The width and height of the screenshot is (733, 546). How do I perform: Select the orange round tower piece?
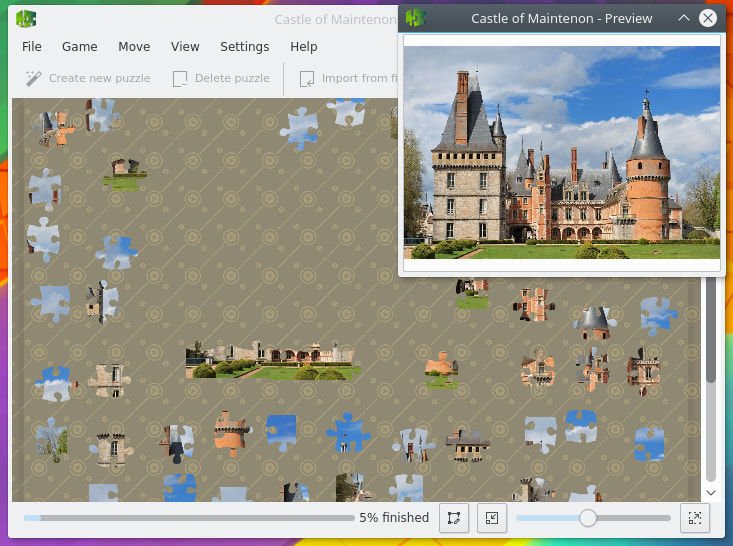231,434
